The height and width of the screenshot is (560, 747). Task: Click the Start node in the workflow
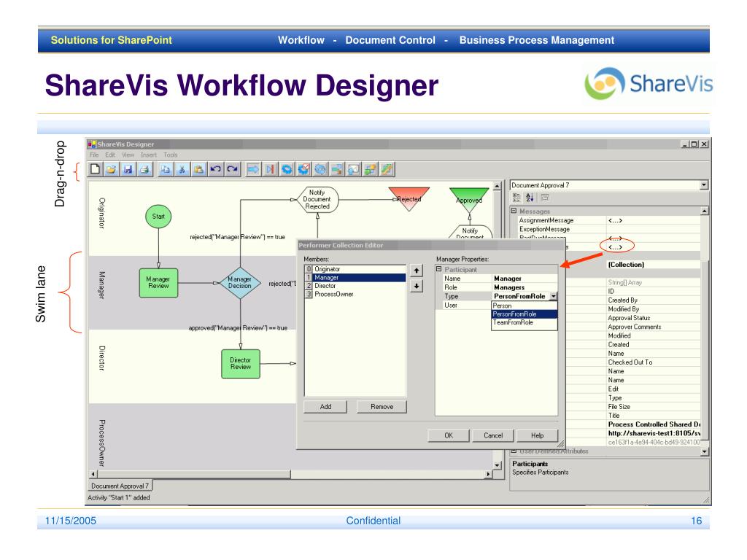(x=158, y=216)
